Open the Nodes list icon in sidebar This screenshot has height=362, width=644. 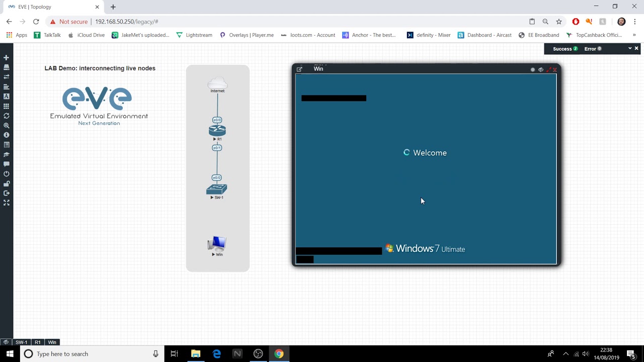pos(7,67)
